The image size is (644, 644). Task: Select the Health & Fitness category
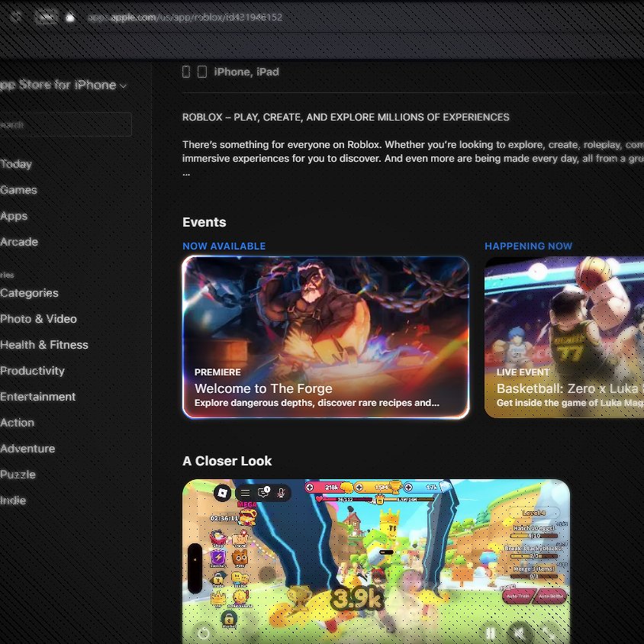pos(44,345)
